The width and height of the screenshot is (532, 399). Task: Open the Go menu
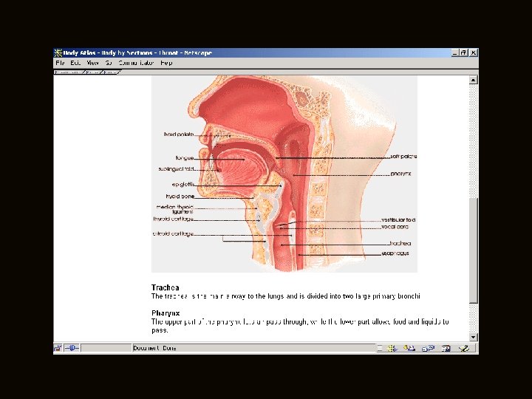point(109,63)
